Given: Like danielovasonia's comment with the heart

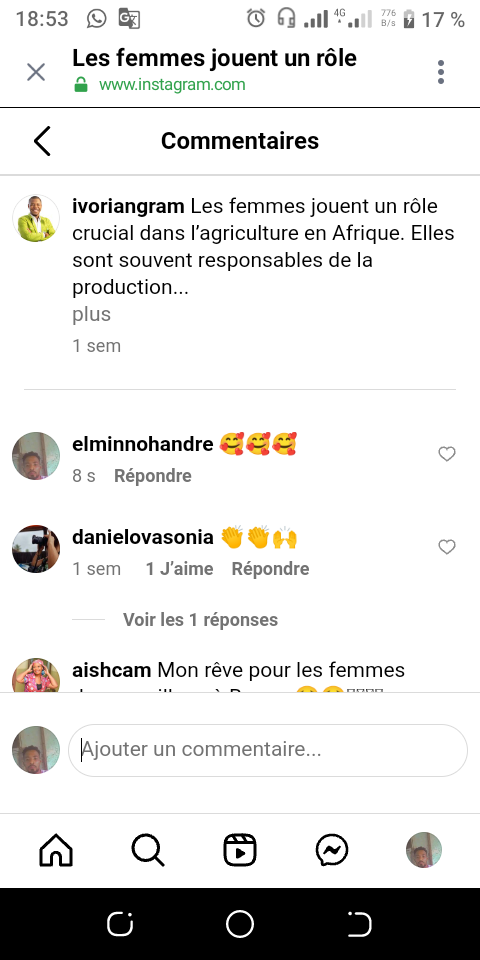Looking at the screenshot, I should [447, 547].
